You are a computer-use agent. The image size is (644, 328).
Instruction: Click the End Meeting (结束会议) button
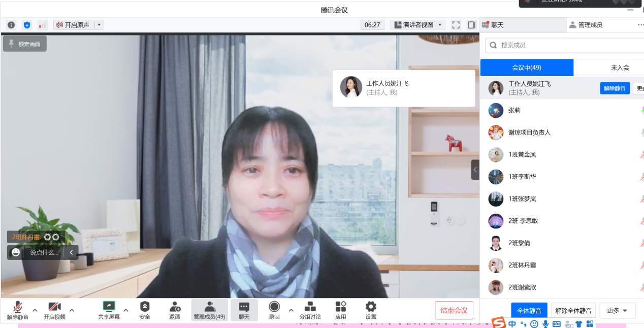pyautogui.click(x=454, y=310)
